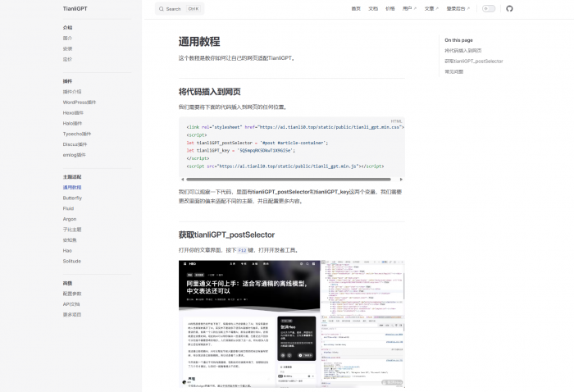Open the 用户 external link in navbar

(x=408, y=8)
